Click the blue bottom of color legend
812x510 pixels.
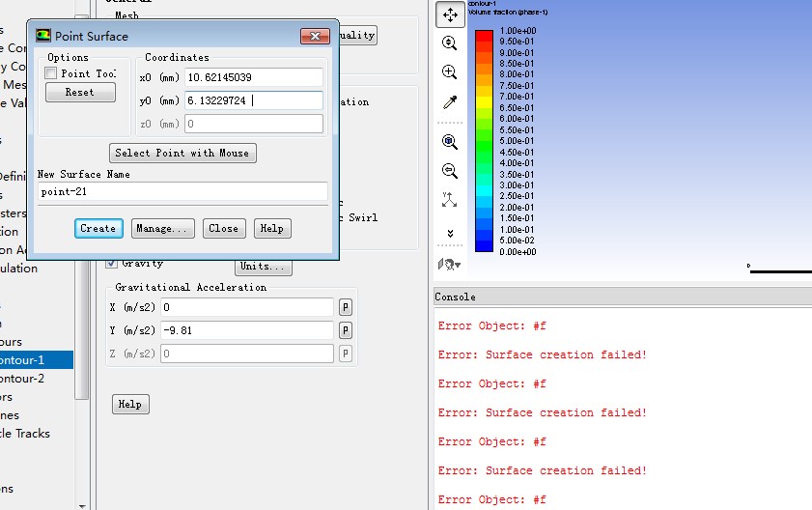pyautogui.click(x=484, y=246)
